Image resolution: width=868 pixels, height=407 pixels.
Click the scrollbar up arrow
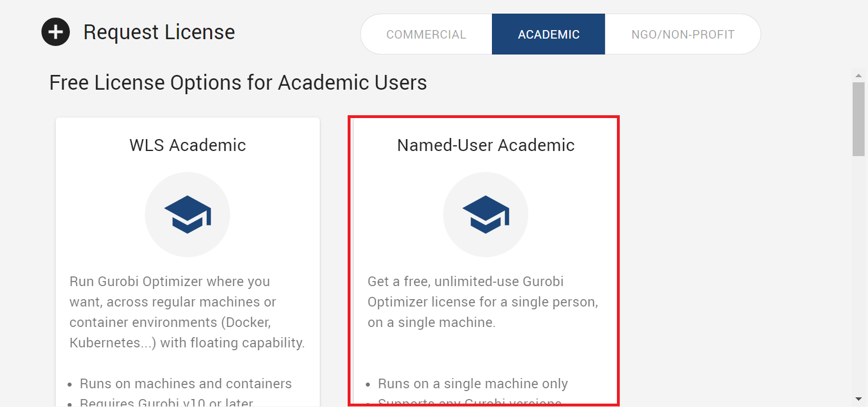click(858, 76)
